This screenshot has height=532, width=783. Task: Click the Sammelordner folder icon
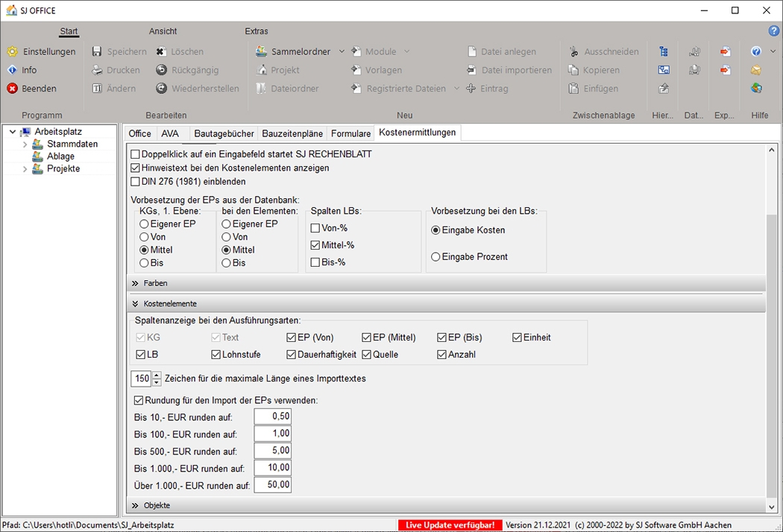point(261,51)
